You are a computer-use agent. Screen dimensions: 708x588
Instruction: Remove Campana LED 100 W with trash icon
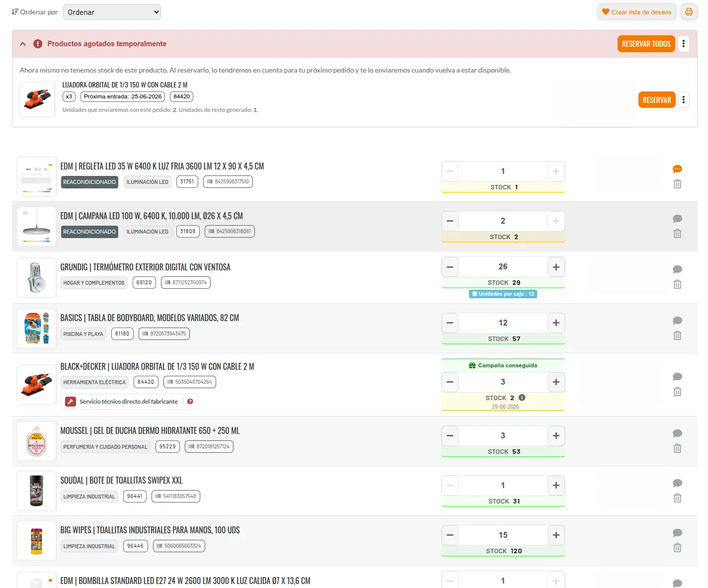(x=677, y=234)
